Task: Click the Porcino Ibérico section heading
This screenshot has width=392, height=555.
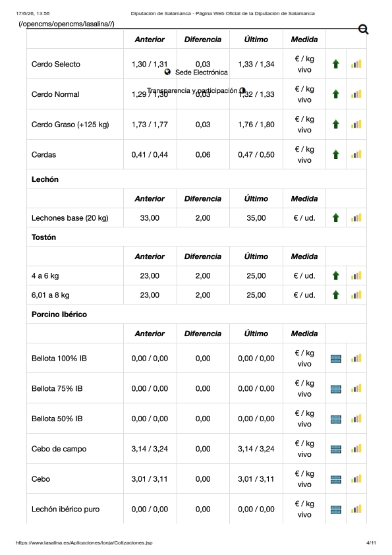Action: [59, 314]
